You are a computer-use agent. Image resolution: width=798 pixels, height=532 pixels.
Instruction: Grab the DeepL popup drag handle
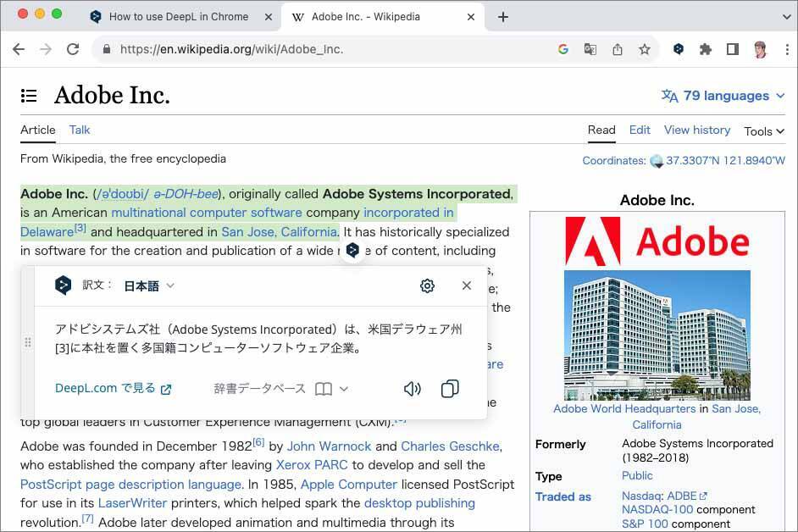pyautogui.click(x=28, y=342)
